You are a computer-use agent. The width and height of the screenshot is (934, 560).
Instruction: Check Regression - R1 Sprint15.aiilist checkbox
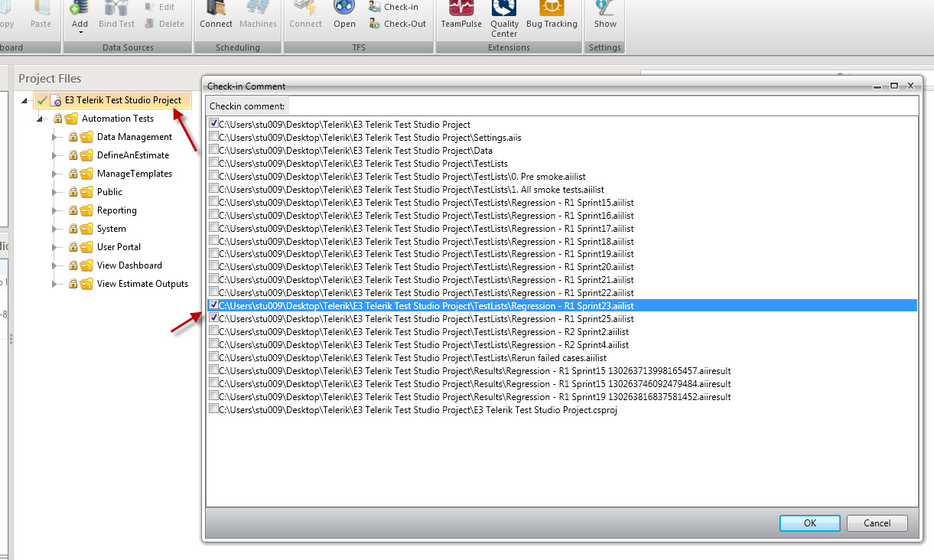pos(213,201)
